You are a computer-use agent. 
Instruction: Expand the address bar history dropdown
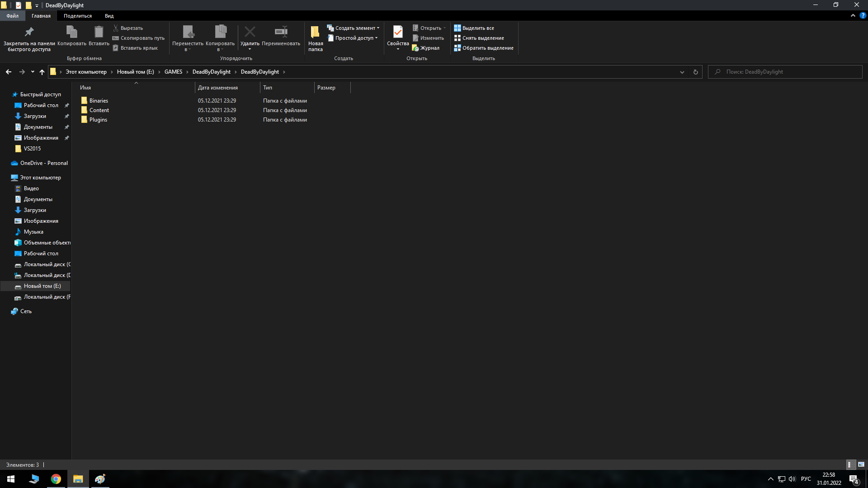[x=682, y=72]
